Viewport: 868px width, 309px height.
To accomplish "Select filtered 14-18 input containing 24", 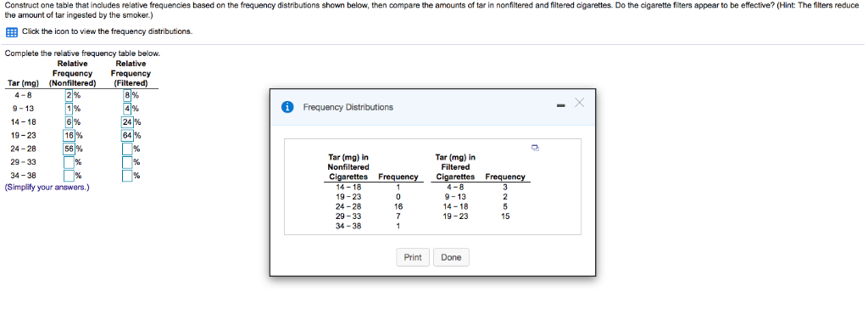I will pos(128,122).
